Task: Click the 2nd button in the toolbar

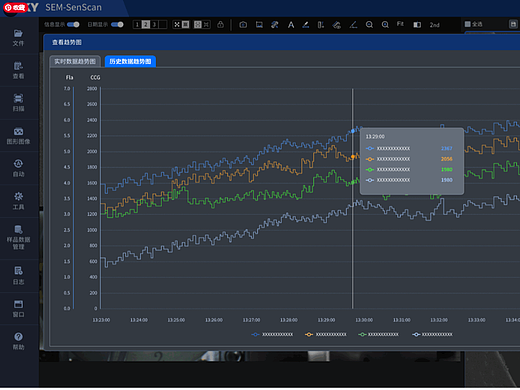Action: pyautogui.click(x=435, y=25)
